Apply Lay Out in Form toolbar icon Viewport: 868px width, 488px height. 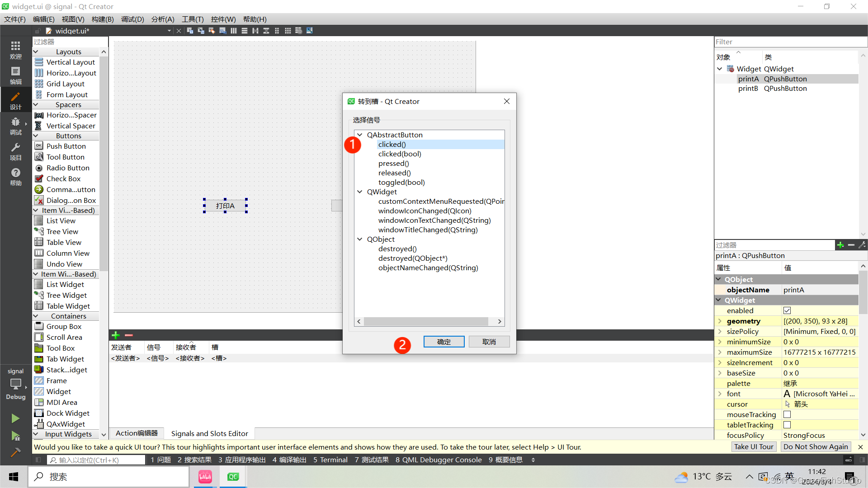point(277,31)
